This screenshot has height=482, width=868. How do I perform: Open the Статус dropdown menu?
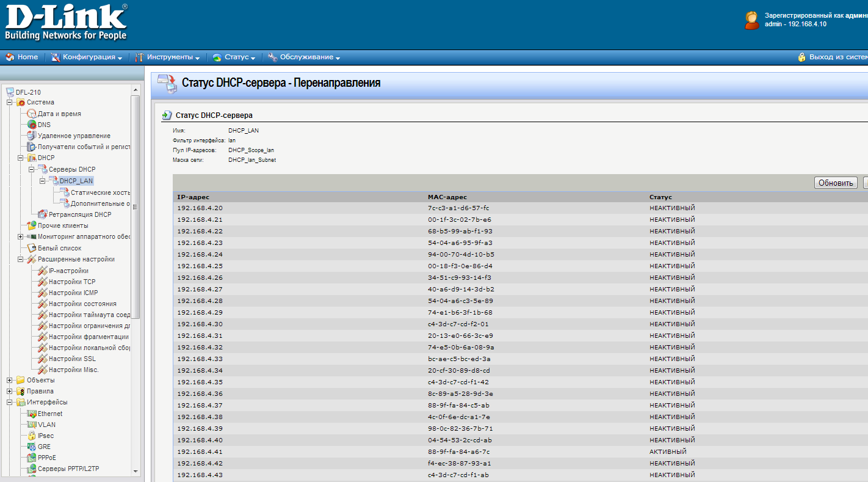234,57
